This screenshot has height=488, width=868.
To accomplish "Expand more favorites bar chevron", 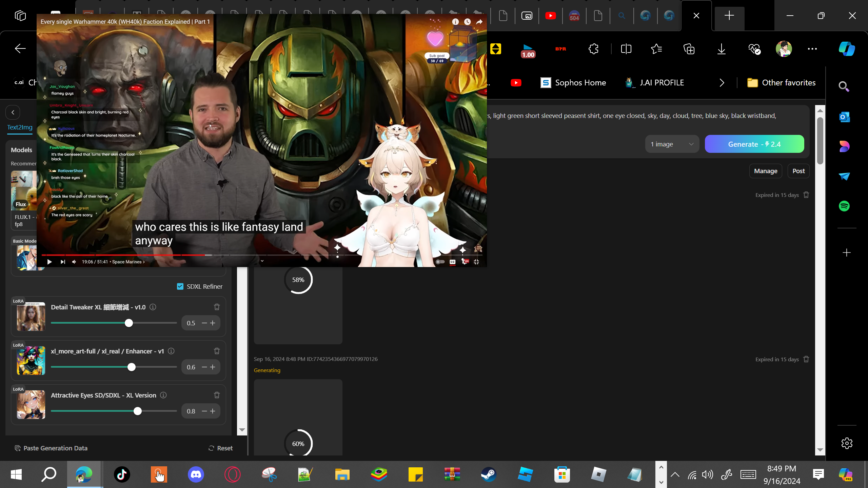I will click(722, 83).
